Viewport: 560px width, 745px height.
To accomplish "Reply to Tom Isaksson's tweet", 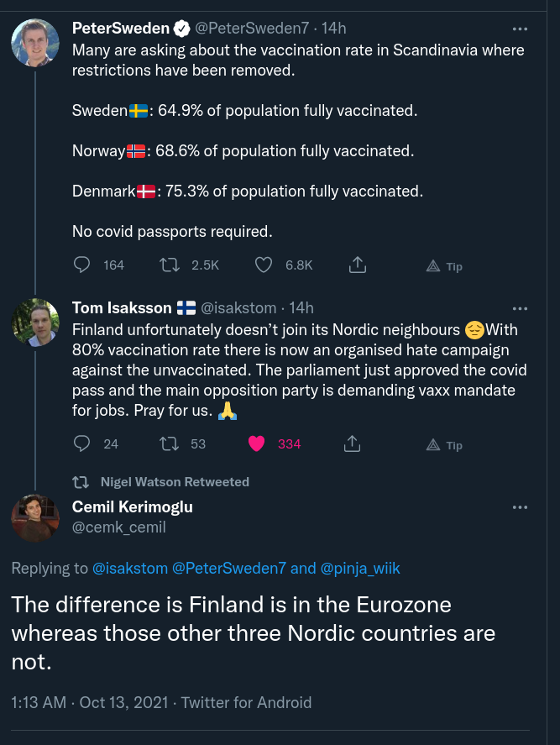I will (x=82, y=443).
